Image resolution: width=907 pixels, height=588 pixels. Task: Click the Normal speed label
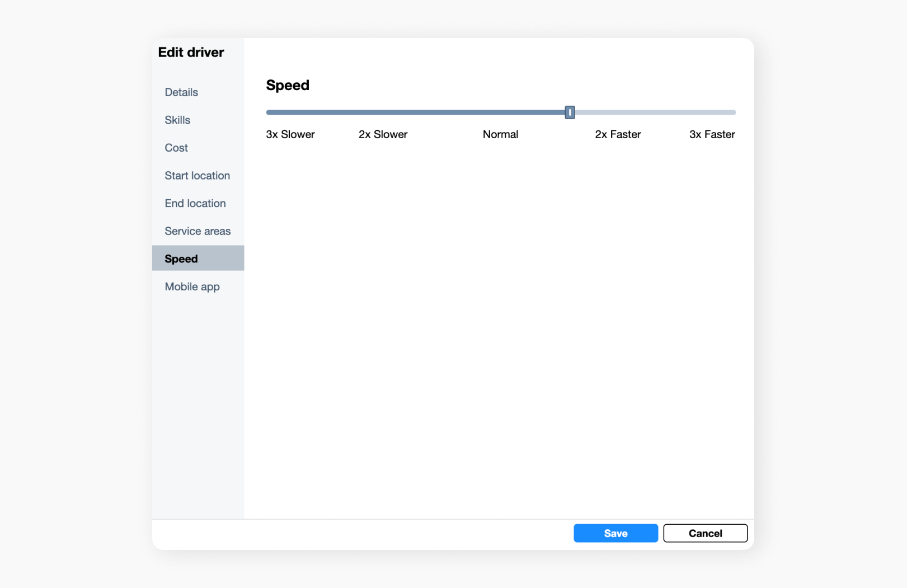tap(500, 134)
